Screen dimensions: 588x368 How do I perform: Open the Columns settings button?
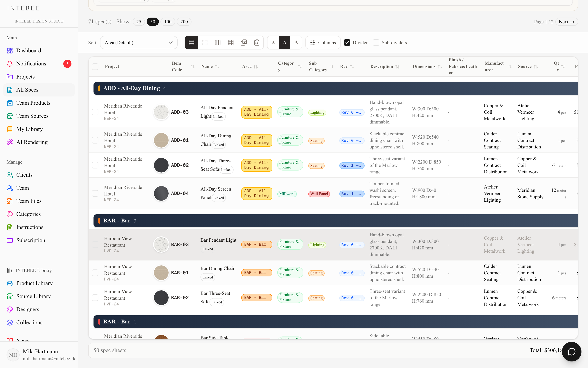[323, 43]
